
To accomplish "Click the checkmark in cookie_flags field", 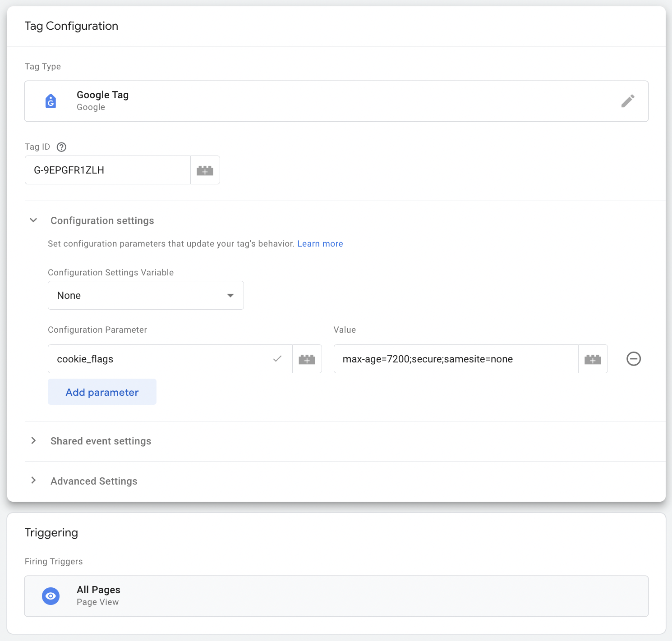I will pyautogui.click(x=277, y=359).
